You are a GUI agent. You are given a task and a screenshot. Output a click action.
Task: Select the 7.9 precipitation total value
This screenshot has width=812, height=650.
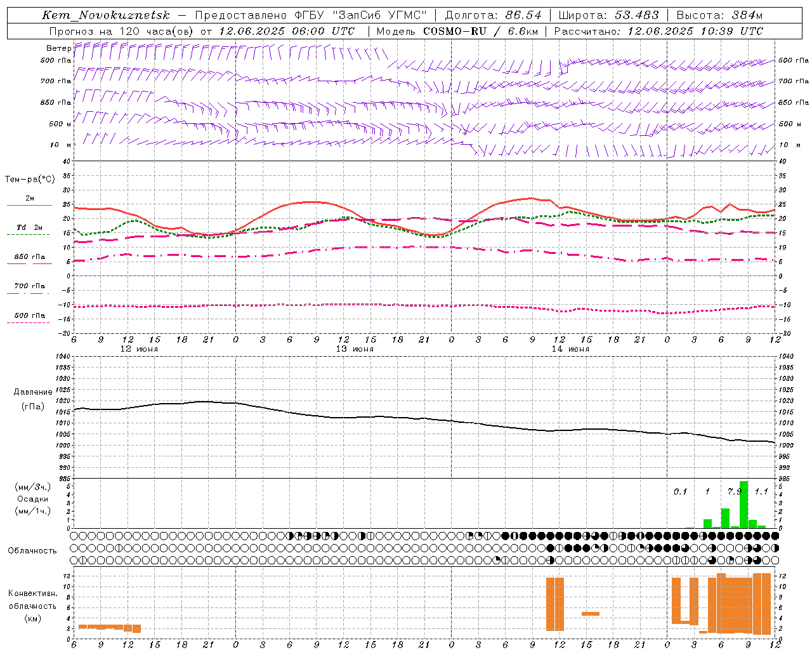[x=735, y=491]
